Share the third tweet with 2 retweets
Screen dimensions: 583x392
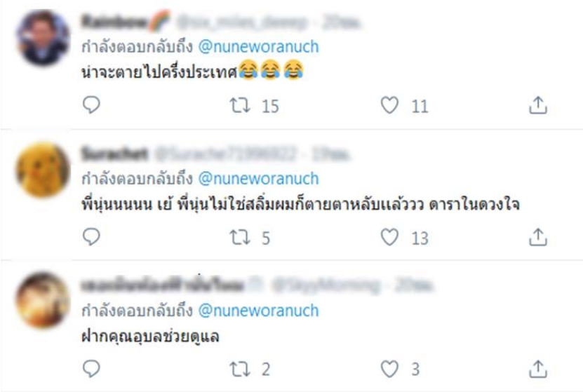(537, 369)
